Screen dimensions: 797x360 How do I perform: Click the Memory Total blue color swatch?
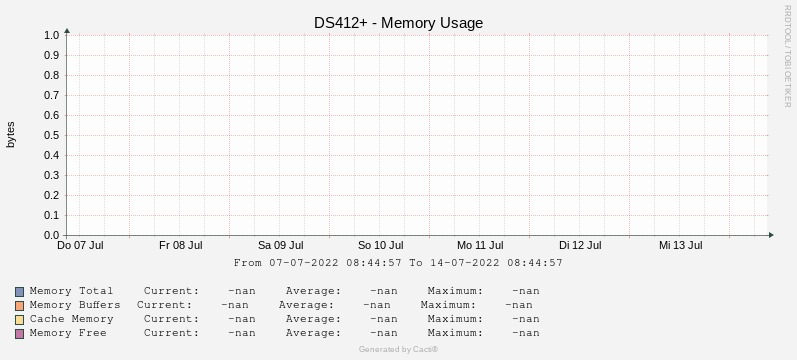point(20,292)
